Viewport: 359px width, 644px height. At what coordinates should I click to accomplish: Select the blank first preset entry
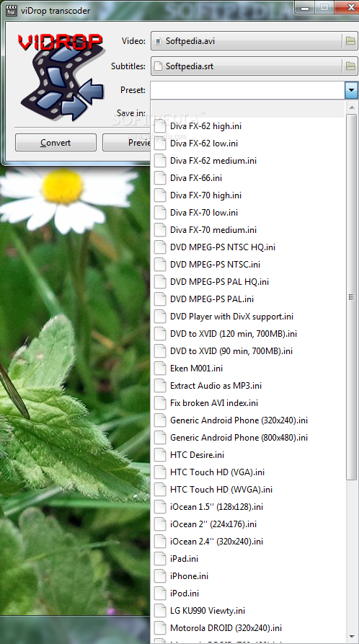248,109
